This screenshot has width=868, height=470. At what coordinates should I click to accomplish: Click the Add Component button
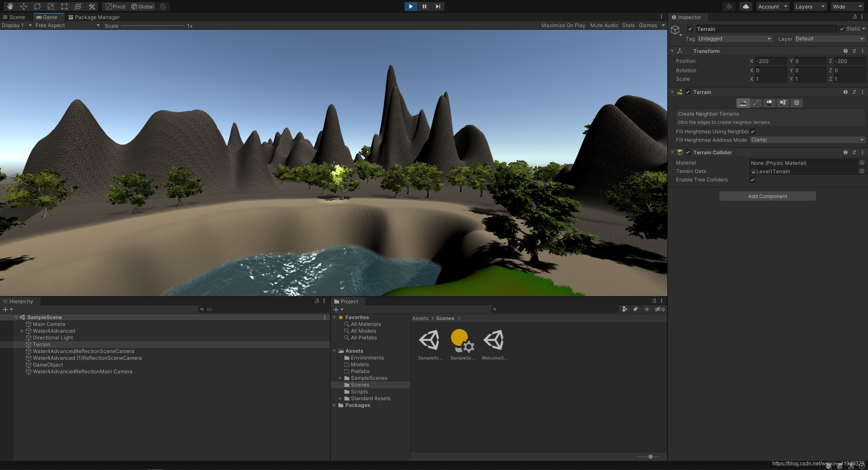[x=768, y=196]
